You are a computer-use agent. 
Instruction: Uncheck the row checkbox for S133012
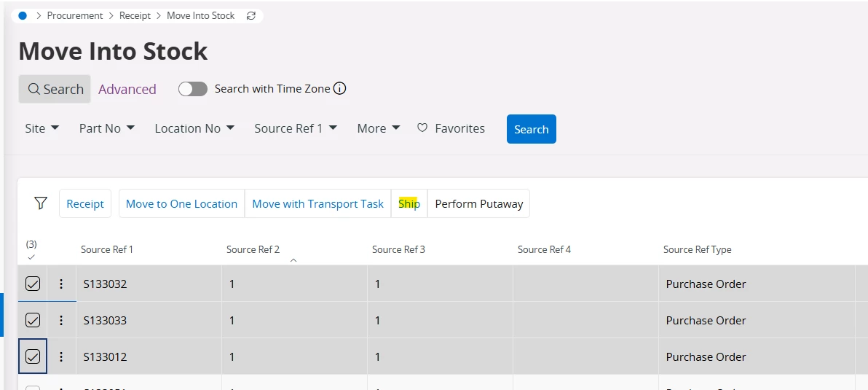pyautogui.click(x=33, y=356)
